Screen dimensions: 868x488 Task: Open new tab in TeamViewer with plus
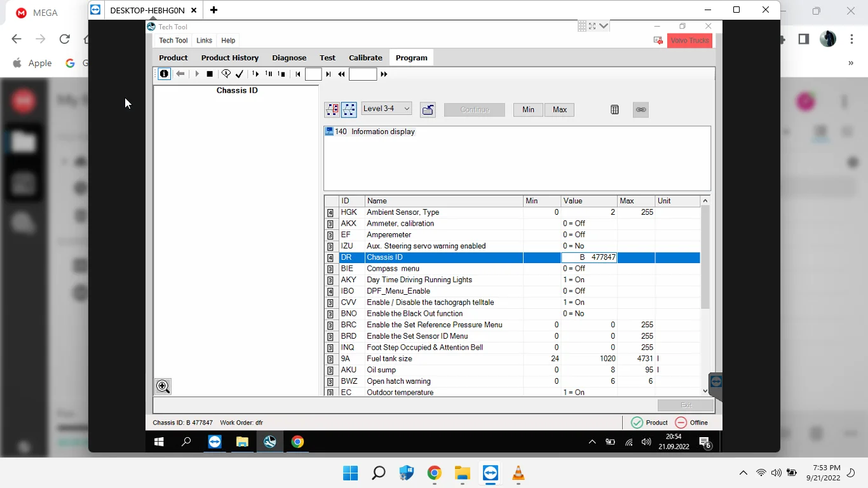coord(214,10)
